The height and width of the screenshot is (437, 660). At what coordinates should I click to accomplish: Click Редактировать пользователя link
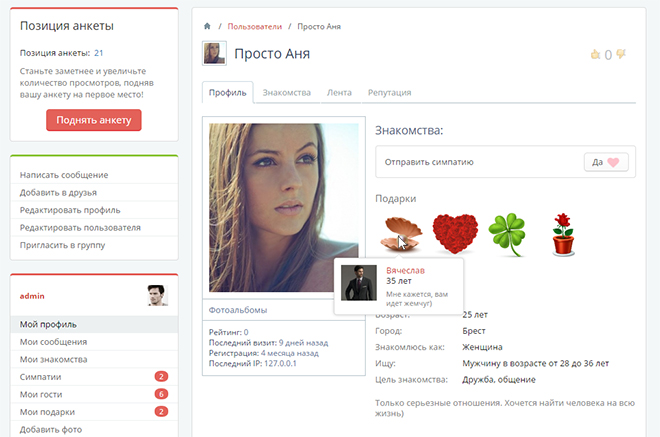click(80, 228)
